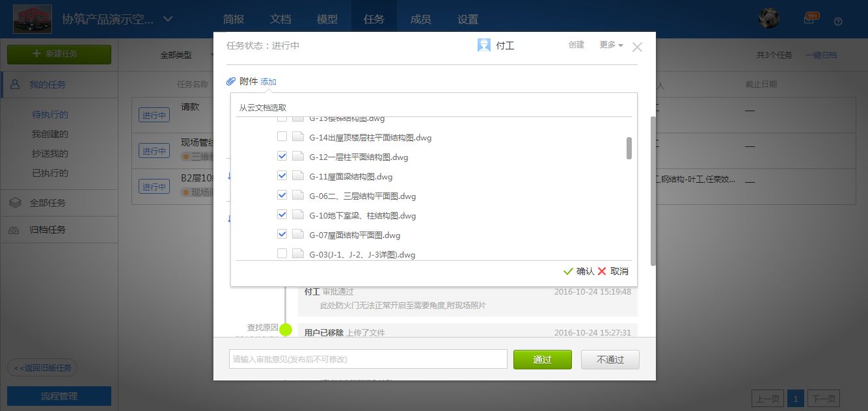Open the project name dropdown chevron
This screenshot has width=868, height=411.
click(x=168, y=19)
